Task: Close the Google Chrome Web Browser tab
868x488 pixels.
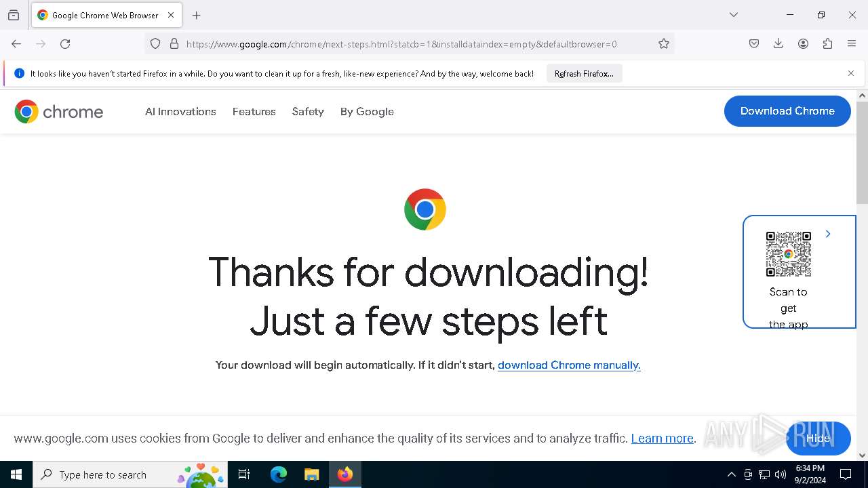Action: pos(171,15)
